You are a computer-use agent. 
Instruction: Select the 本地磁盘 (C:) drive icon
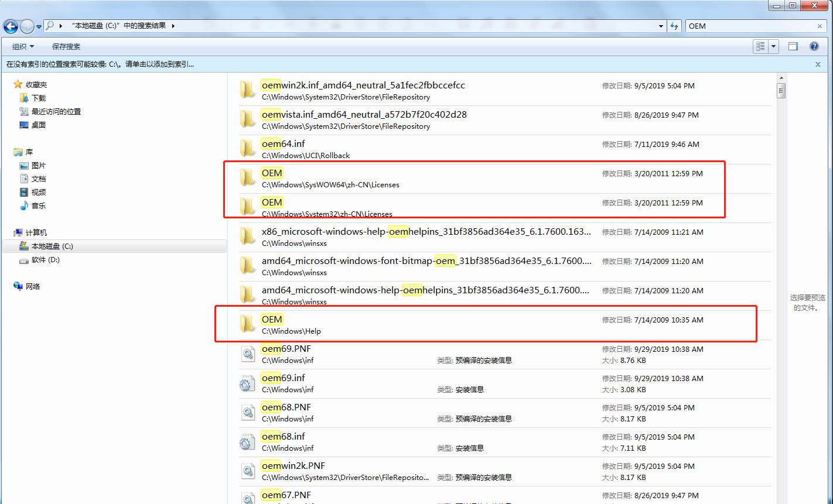(x=24, y=246)
